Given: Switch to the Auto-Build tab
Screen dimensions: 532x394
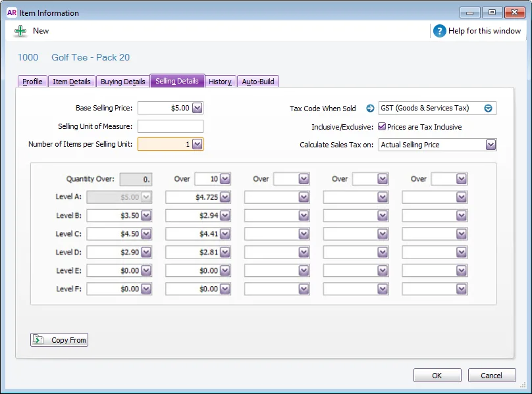Looking at the screenshot, I should (258, 82).
